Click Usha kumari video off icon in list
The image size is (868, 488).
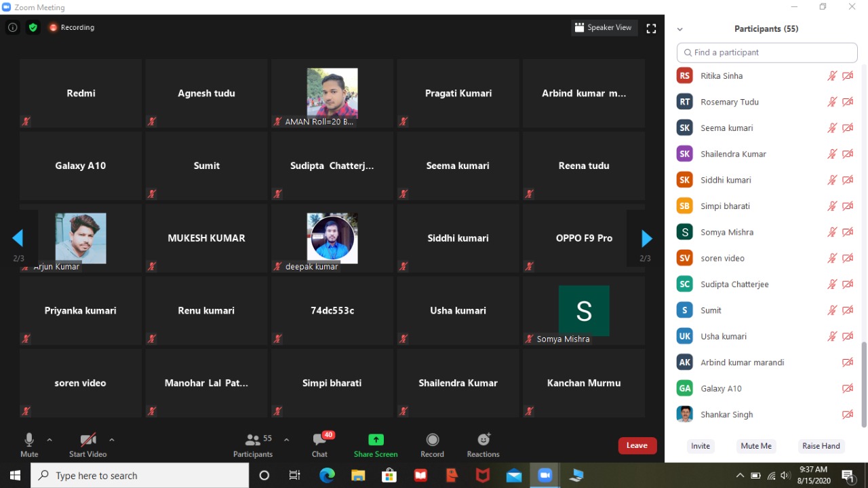point(848,336)
